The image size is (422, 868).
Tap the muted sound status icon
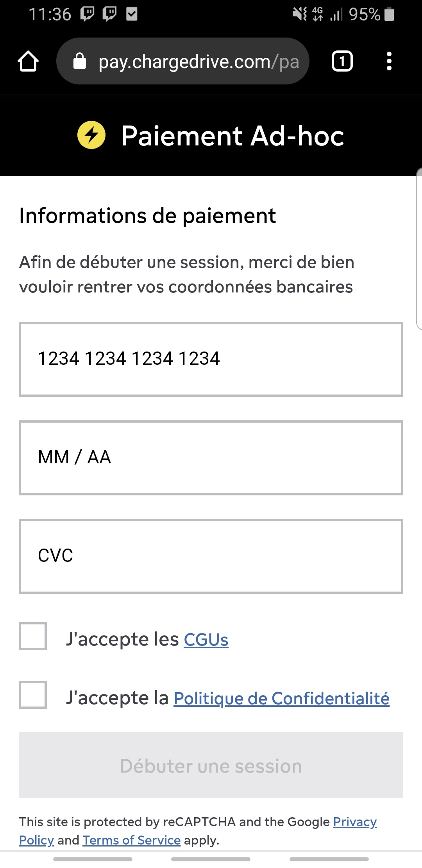tap(300, 14)
